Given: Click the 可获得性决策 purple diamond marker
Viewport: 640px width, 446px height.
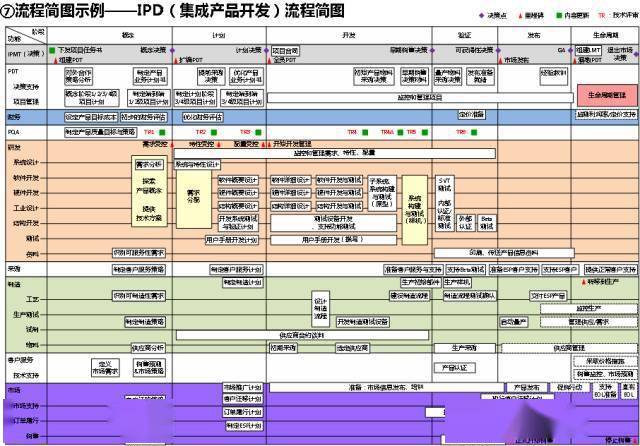Looking at the screenshot, I should 498,50.
